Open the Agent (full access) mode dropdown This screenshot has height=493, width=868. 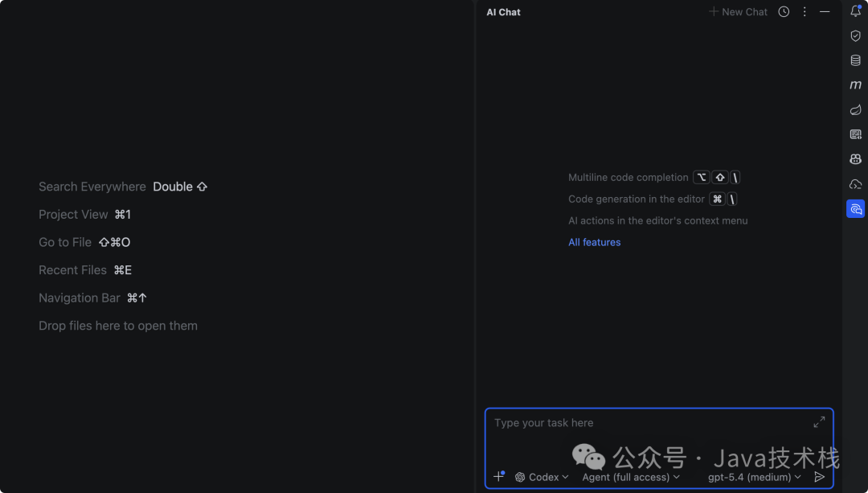point(631,477)
